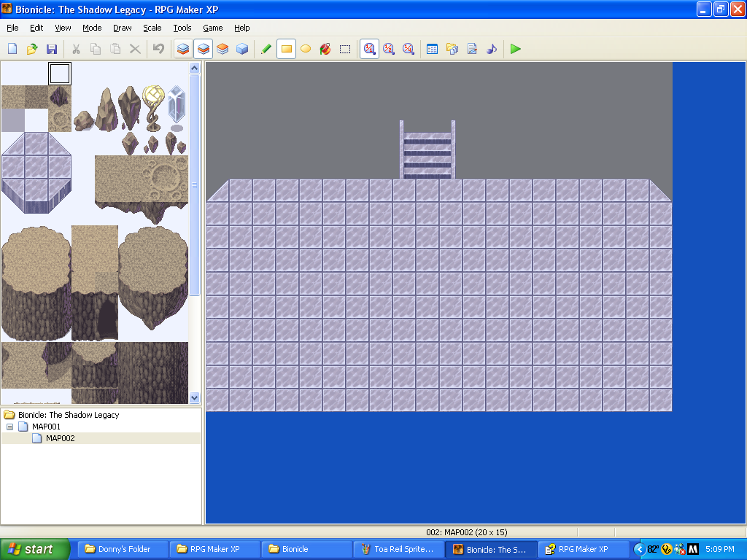This screenshot has width=747, height=560.
Task: Expand hidden system tray icons arrow
Action: (640, 549)
